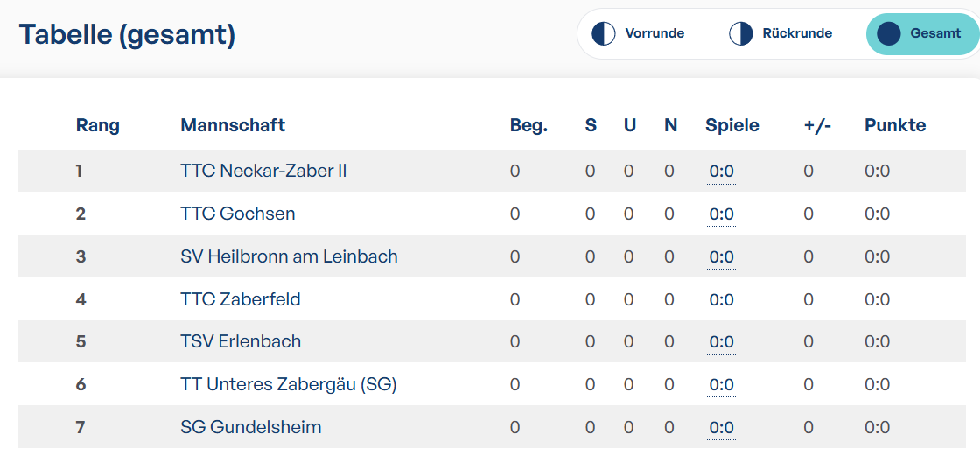Click the Rückrunde half-circle icon
The image size is (980, 456).
(x=740, y=33)
